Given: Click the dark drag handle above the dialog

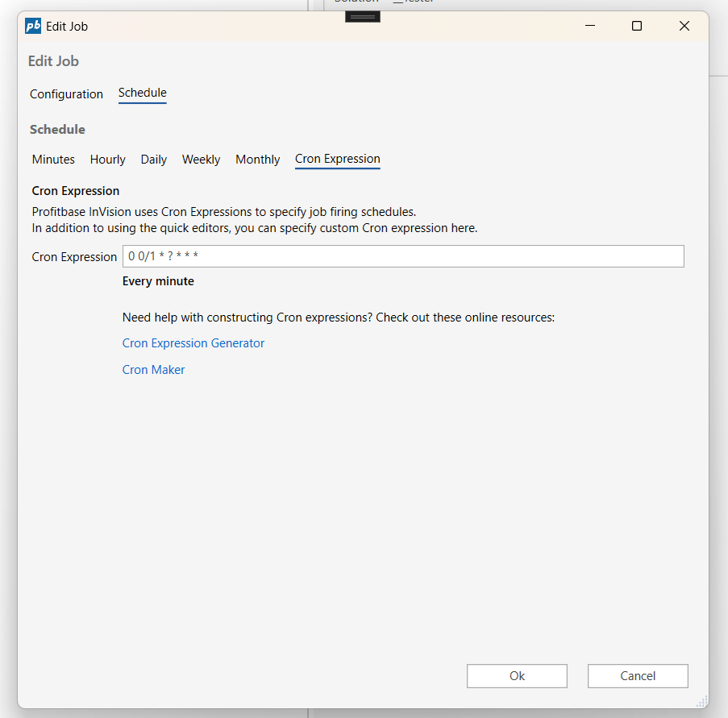Looking at the screenshot, I should pyautogui.click(x=363, y=16).
